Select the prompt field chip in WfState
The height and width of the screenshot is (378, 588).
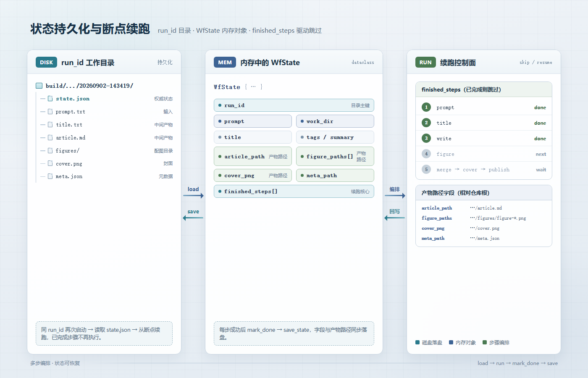253,121
